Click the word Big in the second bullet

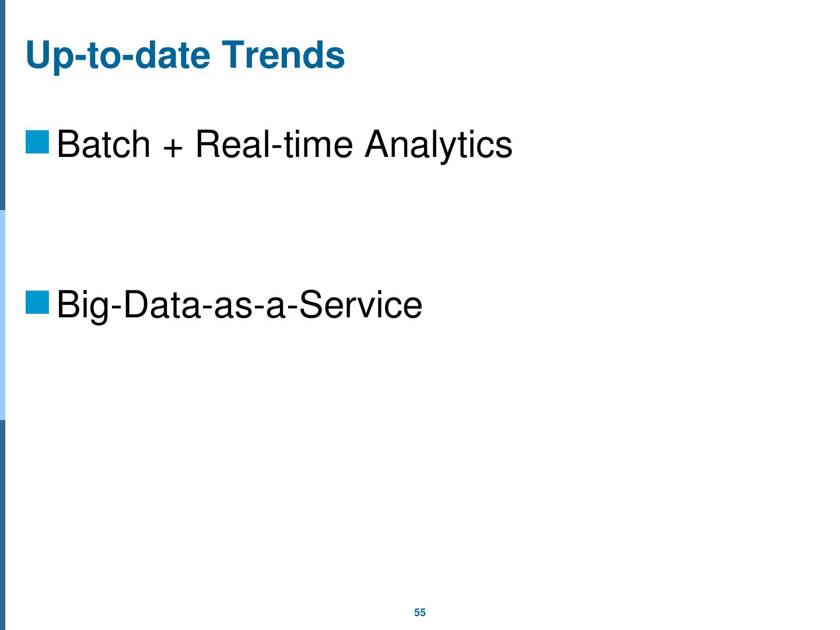click(x=82, y=305)
